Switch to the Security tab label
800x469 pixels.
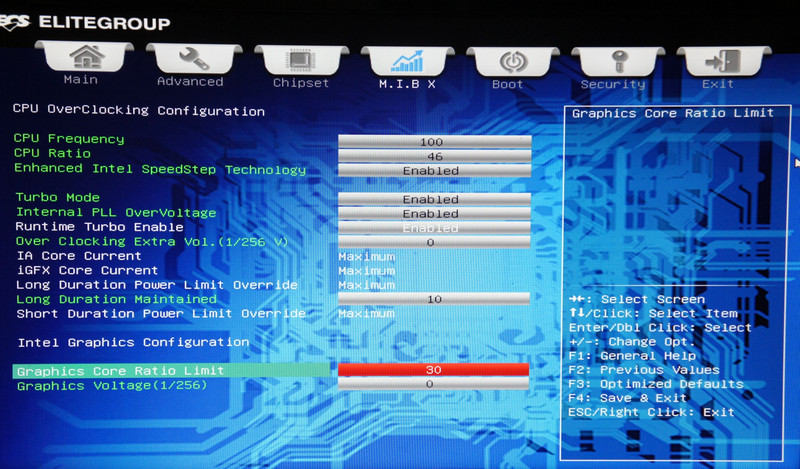click(613, 84)
